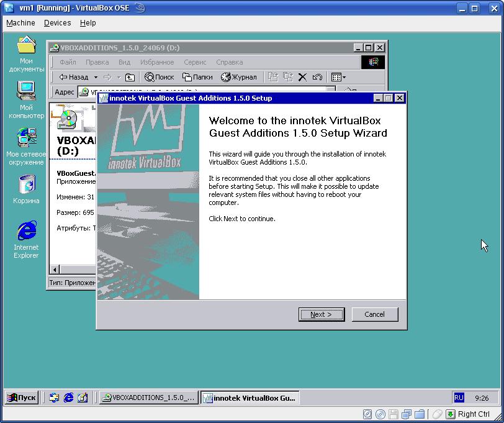The image size is (504, 423).
Task: Click the CD drive icon in Explorer pane
Action: coord(68,119)
